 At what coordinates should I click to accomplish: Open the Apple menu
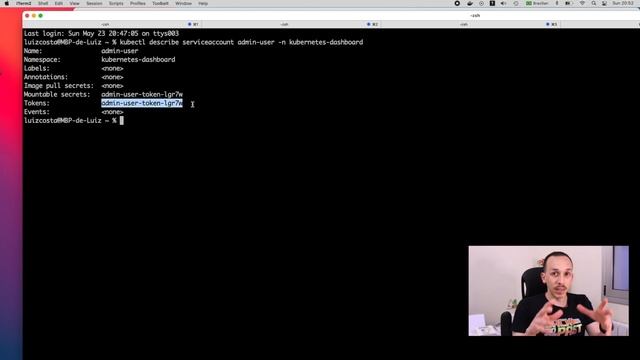pos(7,3)
